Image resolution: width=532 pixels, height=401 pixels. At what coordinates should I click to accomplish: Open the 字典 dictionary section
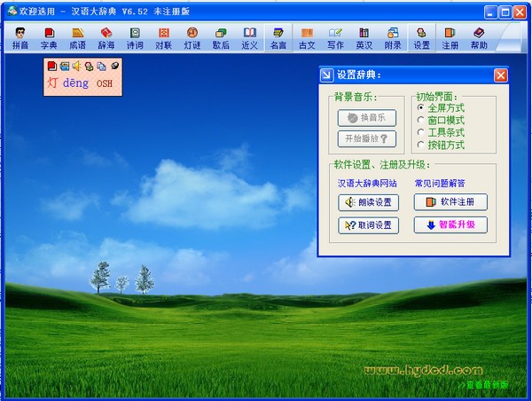pos(49,38)
